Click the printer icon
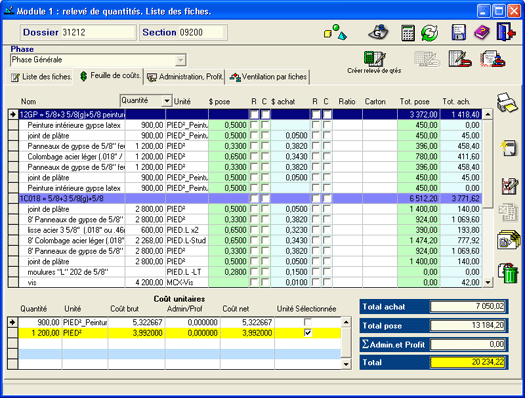 pos(507,102)
